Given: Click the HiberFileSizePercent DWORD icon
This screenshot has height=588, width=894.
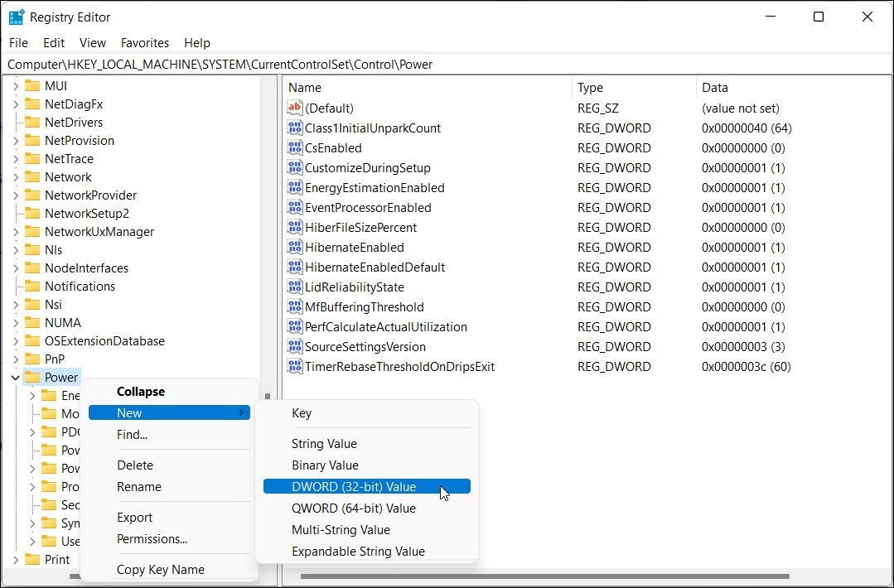Looking at the screenshot, I should (294, 228).
